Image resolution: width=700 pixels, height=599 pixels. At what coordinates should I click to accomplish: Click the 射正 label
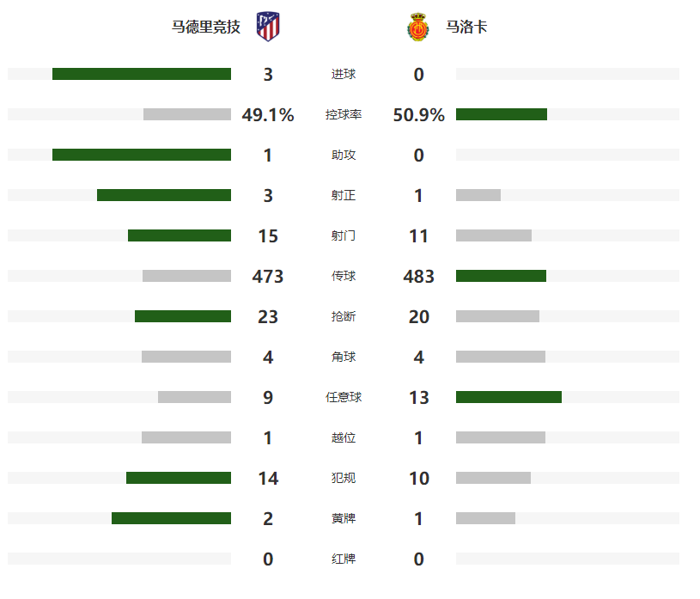coord(344,195)
